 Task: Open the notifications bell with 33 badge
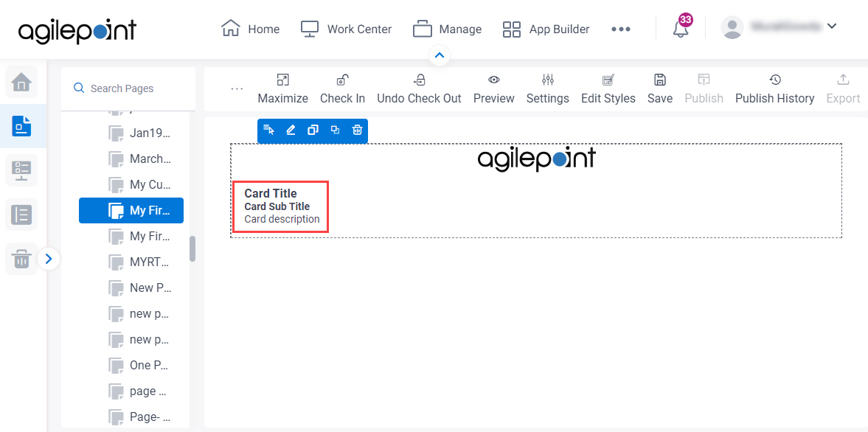click(681, 28)
